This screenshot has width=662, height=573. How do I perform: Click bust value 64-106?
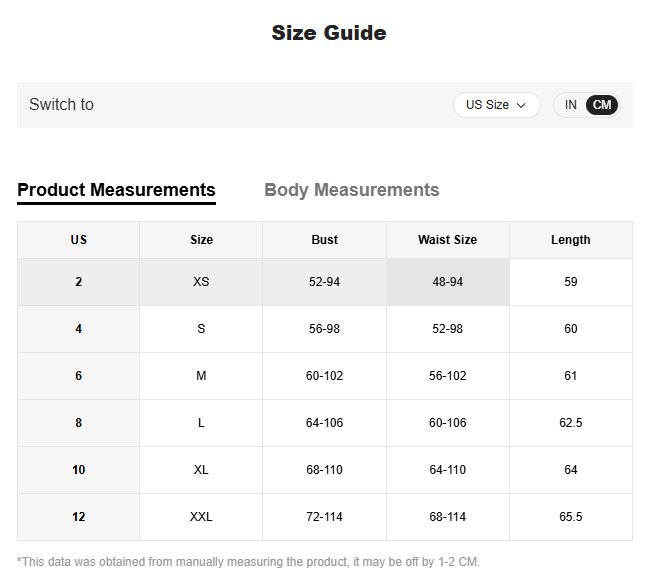tap(325, 423)
